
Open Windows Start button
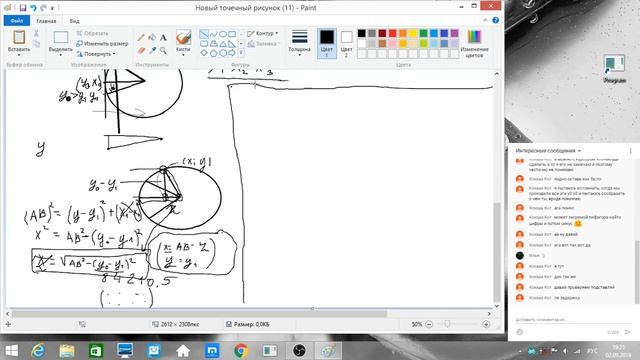pyautogui.click(x=11, y=351)
